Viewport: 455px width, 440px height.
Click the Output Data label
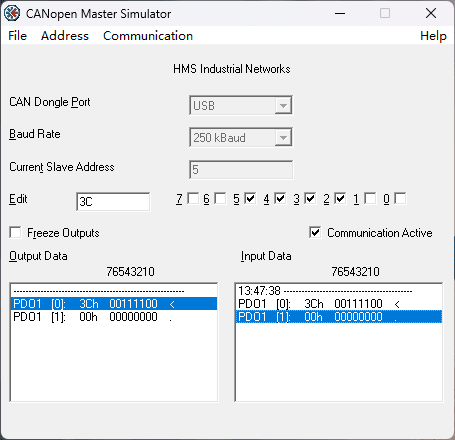(x=38, y=256)
